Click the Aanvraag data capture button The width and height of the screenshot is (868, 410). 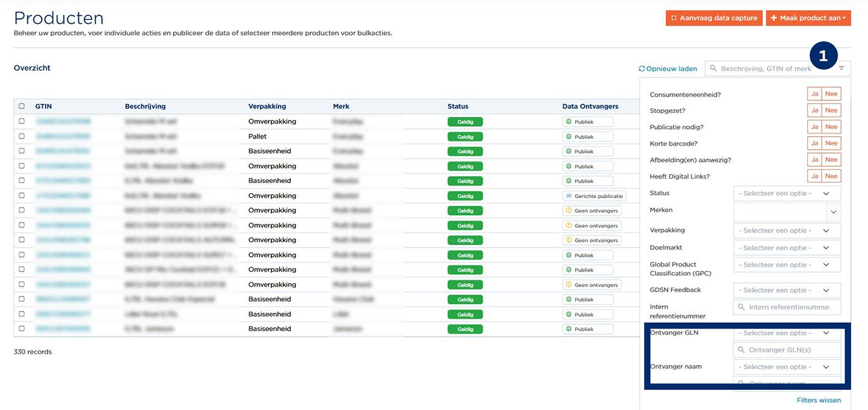tap(714, 18)
